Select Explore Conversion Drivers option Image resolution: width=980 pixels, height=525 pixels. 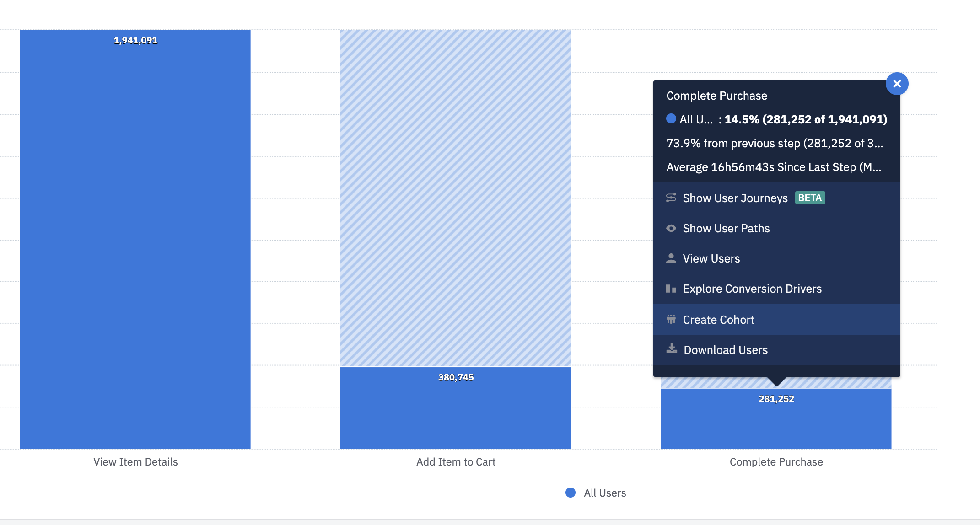[x=752, y=289]
